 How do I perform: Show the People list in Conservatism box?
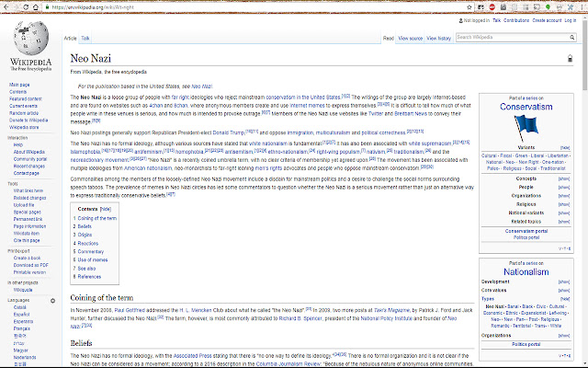(x=564, y=188)
